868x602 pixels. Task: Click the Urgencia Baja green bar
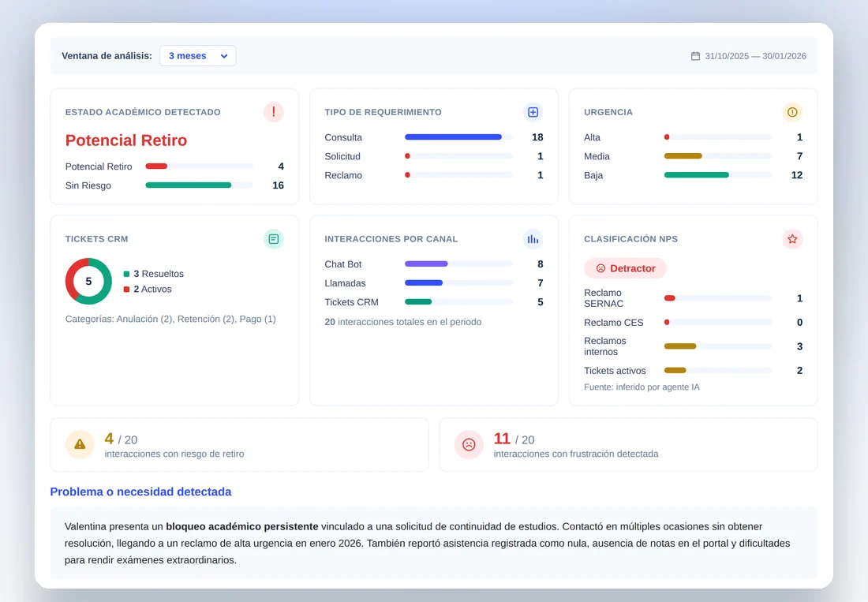pos(697,175)
